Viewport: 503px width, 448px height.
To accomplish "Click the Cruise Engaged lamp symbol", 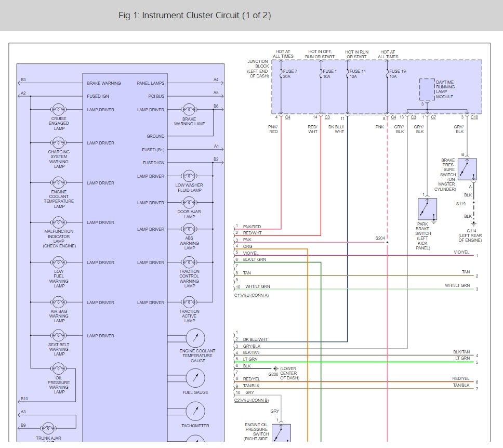I will point(58,110).
